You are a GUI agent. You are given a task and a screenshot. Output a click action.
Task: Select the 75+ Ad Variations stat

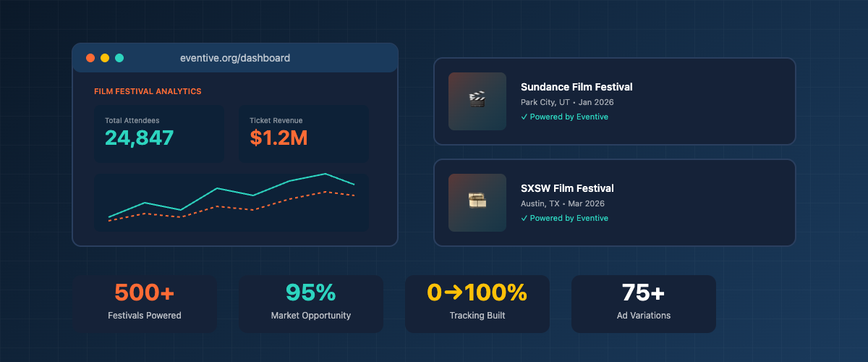[644, 303]
